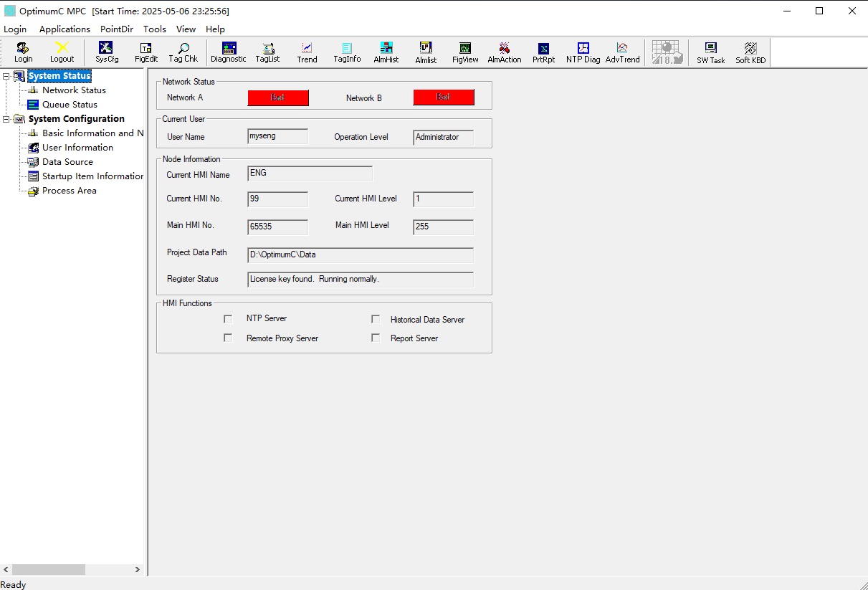This screenshot has height=590, width=868.
Task: Launch the FigView figure viewer
Action: [465, 52]
